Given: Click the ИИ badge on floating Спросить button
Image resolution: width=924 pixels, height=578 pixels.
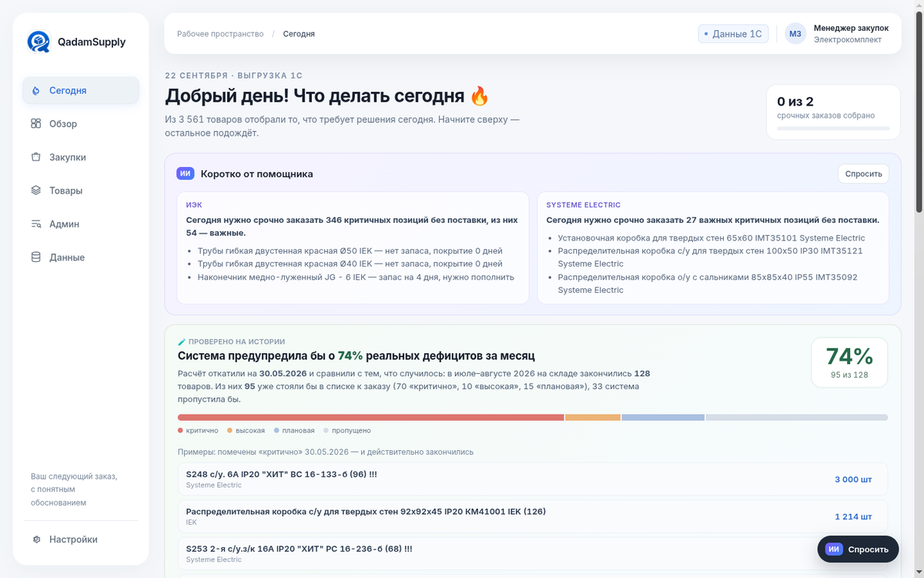Looking at the screenshot, I should click(834, 549).
